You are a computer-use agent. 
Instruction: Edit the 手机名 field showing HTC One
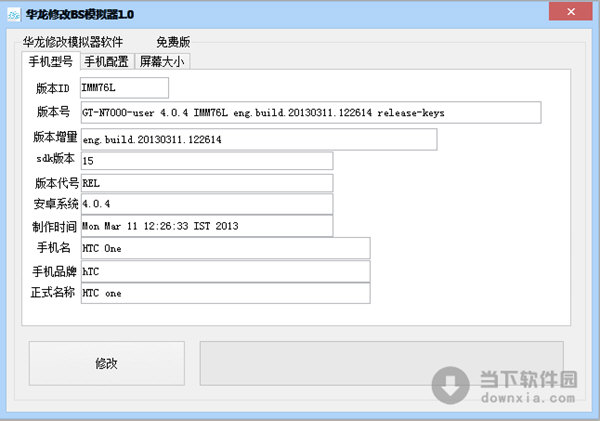click(225, 248)
